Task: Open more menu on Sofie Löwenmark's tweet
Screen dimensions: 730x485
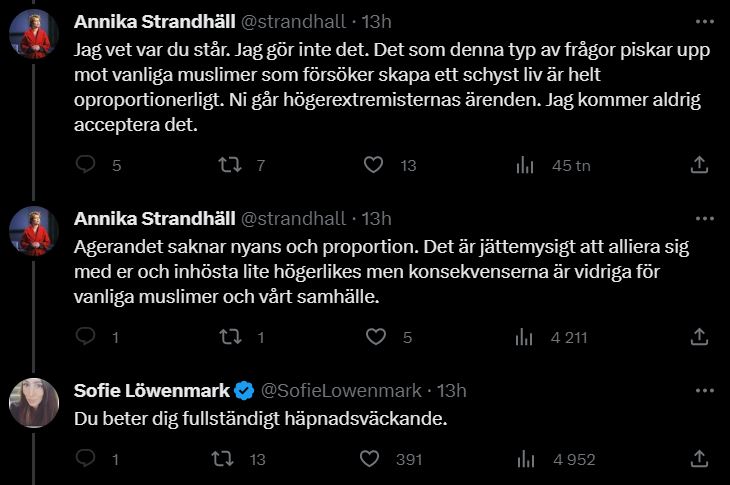Action: (x=704, y=391)
